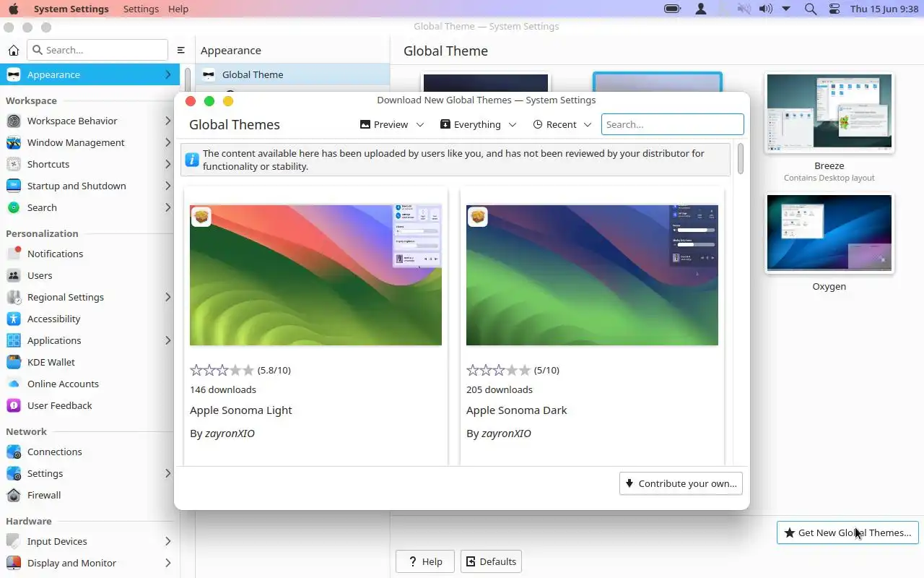The height and width of the screenshot is (578, 924).
Task: Click the Notifications bell icon
Action: pos(14,254)
